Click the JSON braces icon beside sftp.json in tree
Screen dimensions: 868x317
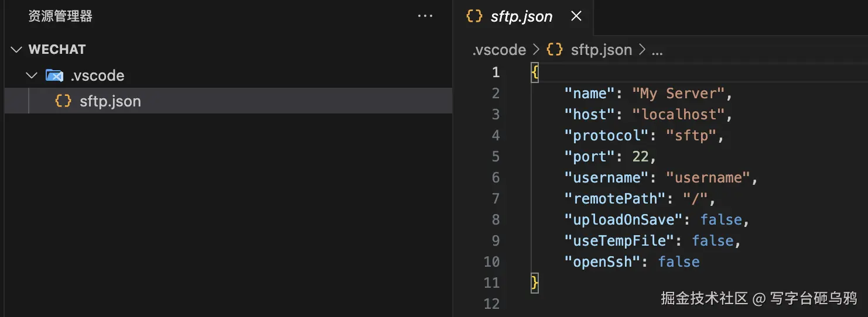[x=63, y=101]
